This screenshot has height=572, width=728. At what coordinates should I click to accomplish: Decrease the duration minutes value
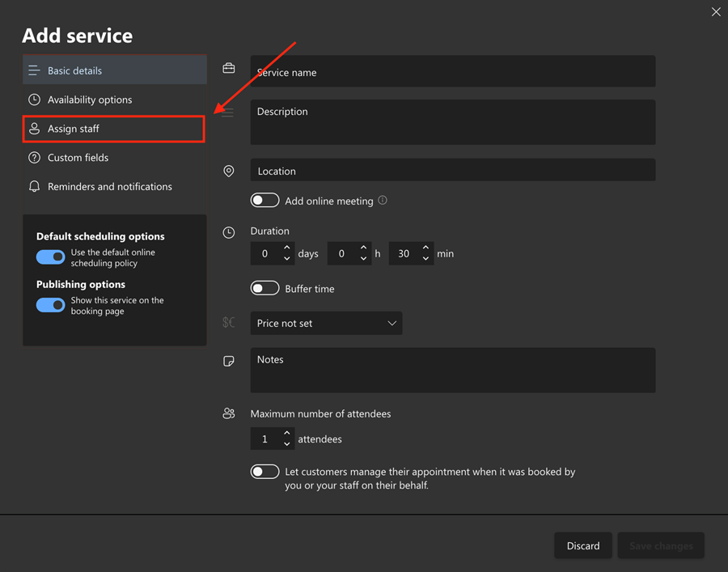click(x=425, y=259)
